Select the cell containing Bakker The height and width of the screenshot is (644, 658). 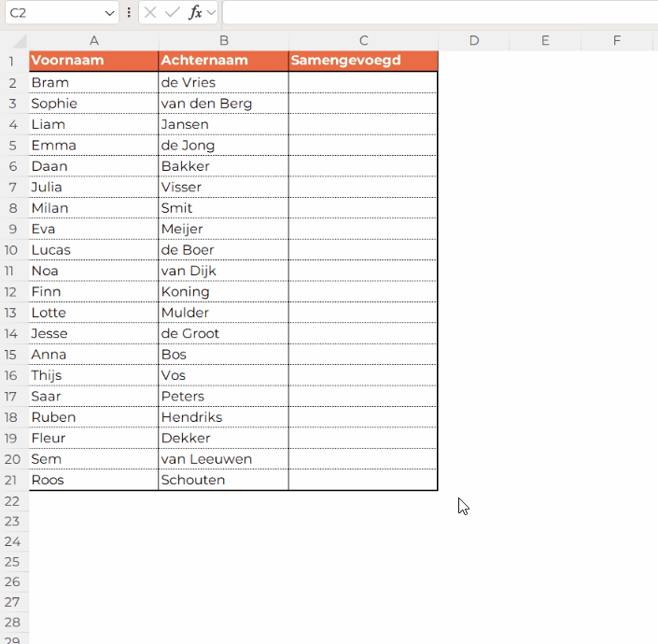point(224,166)
